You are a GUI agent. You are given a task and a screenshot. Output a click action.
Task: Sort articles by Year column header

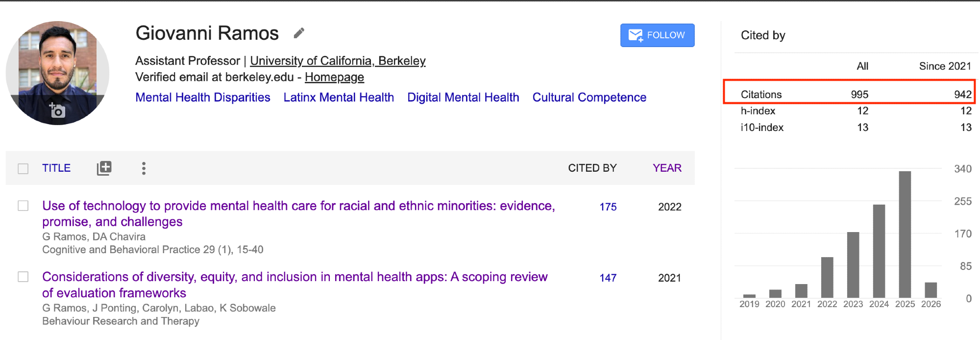point(666,168)
